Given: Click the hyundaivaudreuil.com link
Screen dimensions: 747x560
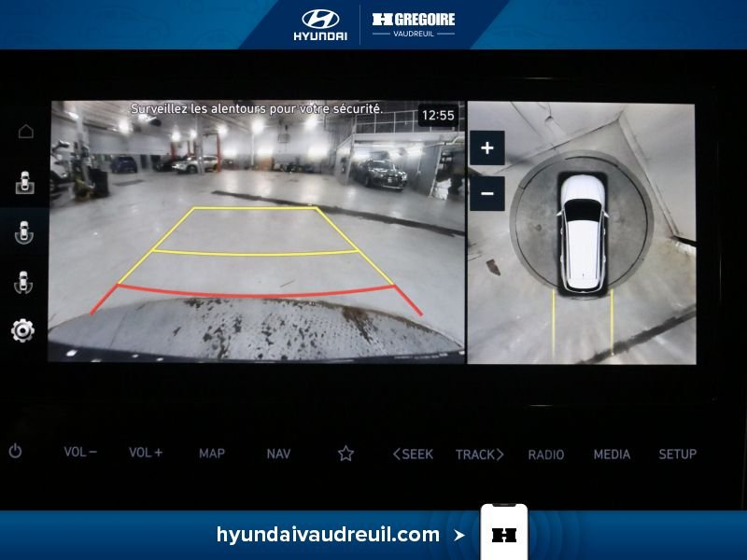Looking at the screenshot, I should (328, 535).
